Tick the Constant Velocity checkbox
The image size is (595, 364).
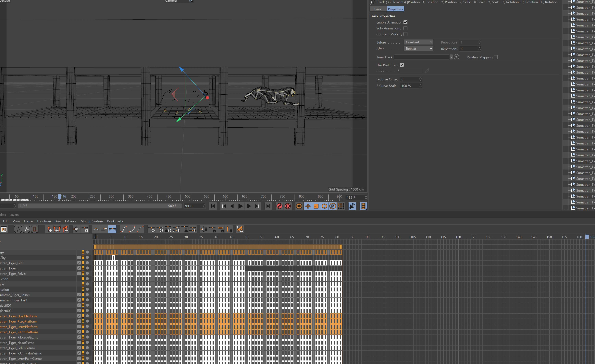point(405,34)
